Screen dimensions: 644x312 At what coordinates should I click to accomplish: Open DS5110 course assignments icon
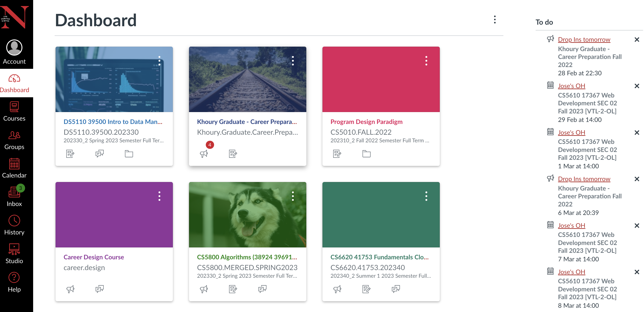[x=70, y=153]
